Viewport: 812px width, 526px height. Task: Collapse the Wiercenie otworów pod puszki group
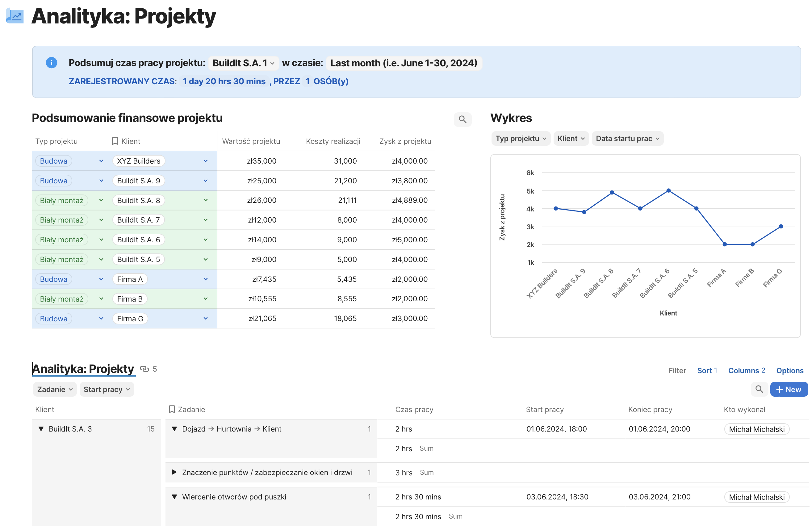174,497
